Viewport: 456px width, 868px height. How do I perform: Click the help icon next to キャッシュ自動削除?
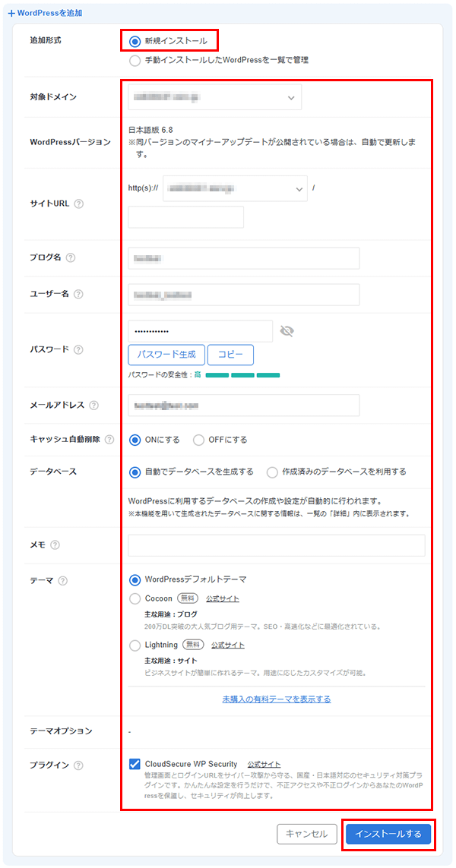(109, 440)
